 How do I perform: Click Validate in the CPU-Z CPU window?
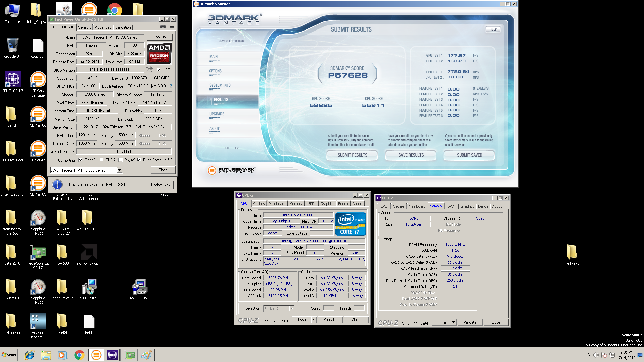coord(330,320)
